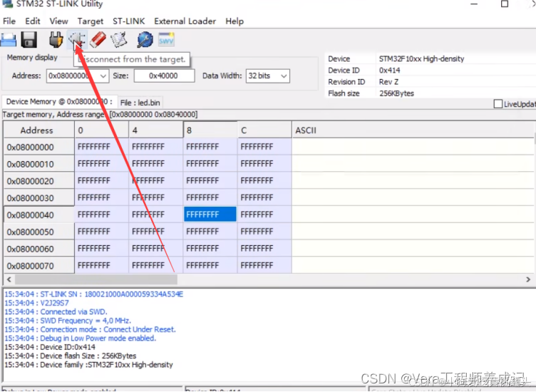Click the application icon in title bar
The image size is (536, 392).
[7, 4]
